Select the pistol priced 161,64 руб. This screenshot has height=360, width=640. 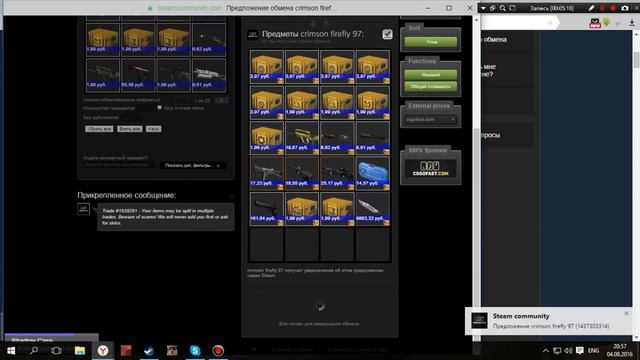pos(267,209)
